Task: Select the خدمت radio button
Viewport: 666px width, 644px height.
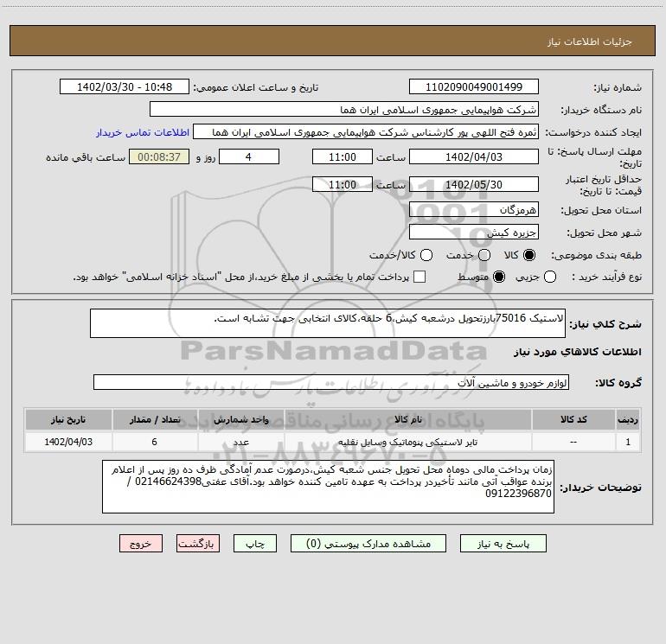Action: (x=484, y=255)
